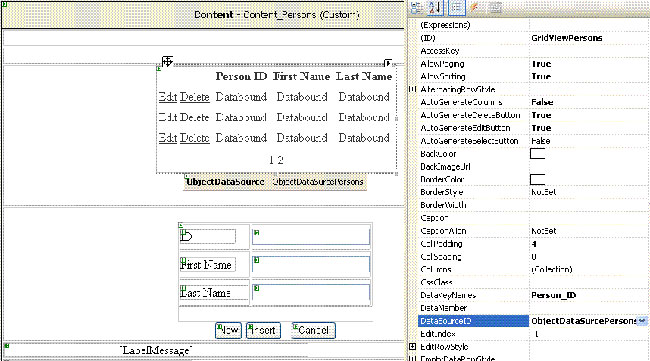Click the Last Name text box

tap(311, 293)
